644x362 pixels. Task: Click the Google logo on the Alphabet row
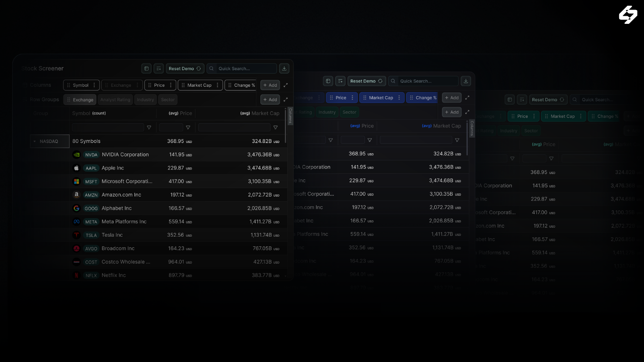coord(76,208)
